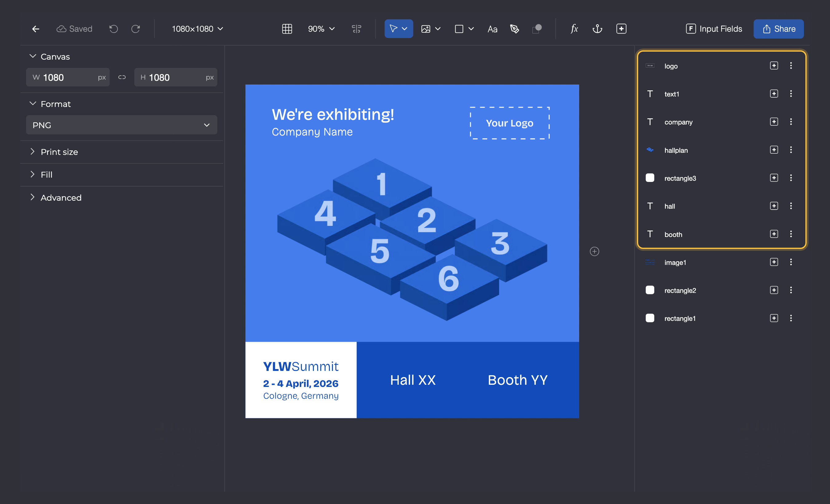Click the redo icon
Screen dimensions: 830x504
[136, 29]
